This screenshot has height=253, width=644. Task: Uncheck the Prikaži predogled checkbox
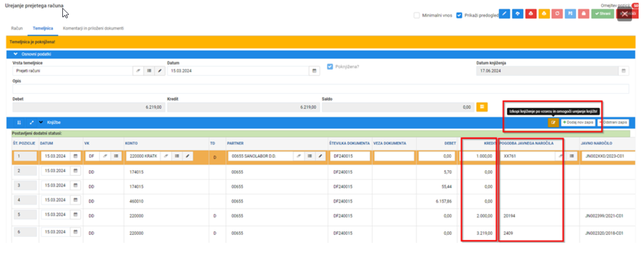(x=459, y=15)
